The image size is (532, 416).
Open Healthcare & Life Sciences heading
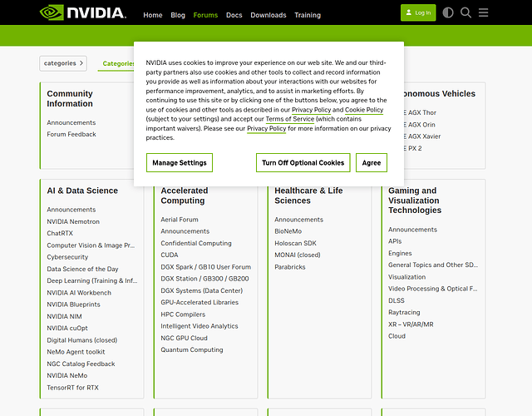pyautogui.click(x=308, y=196)
